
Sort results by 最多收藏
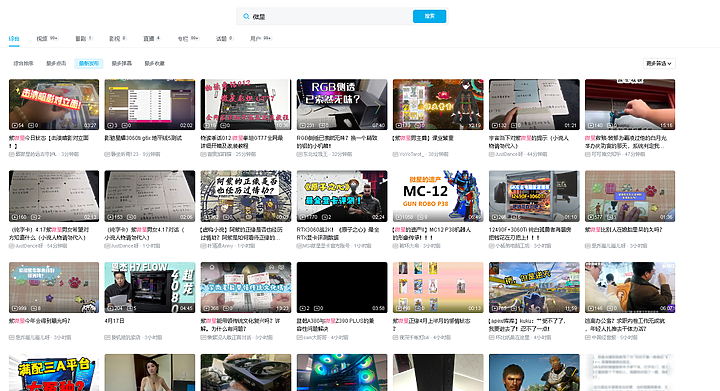[x=154, y=63]
